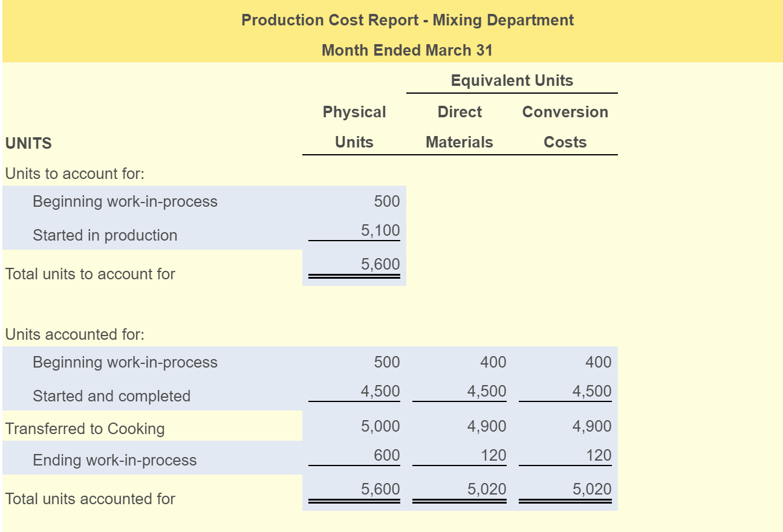Click the 5,020 total Direct Materials value
This screenshot has height=532, width=783.
tap(488, 488)
